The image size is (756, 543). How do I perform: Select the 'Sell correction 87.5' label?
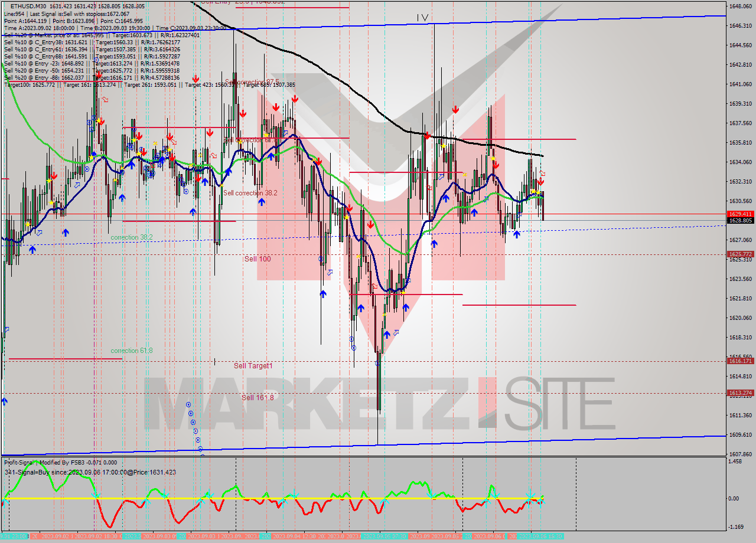pyautogui.click(x=252, y=82)
